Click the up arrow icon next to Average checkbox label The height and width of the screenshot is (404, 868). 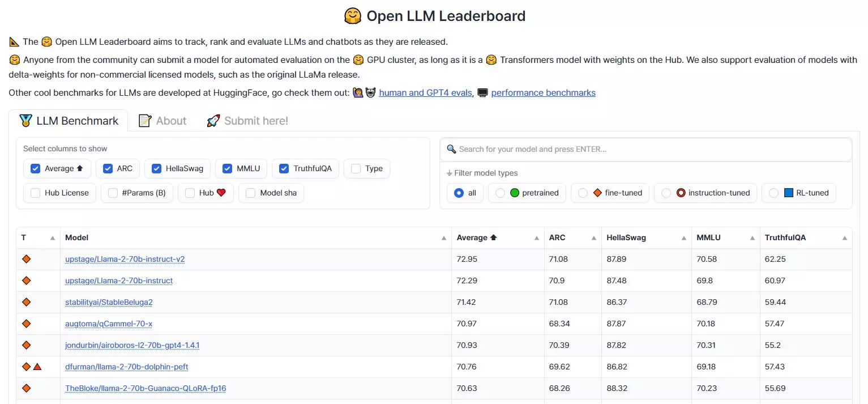pos(80,168)
